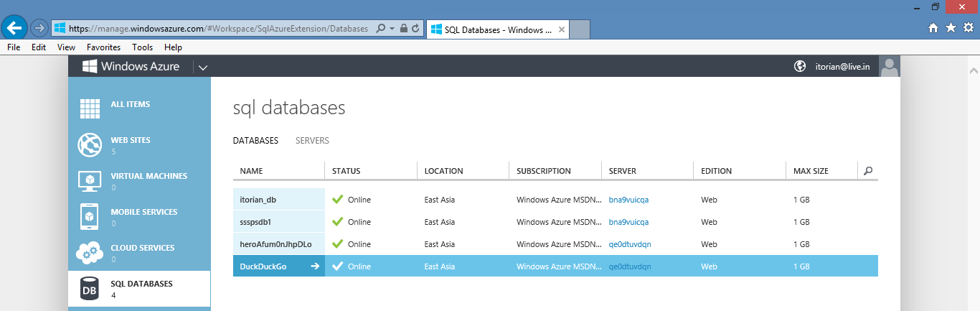Open server qe0dtuvdqn link for DuckDuckGo

[630, 266]
